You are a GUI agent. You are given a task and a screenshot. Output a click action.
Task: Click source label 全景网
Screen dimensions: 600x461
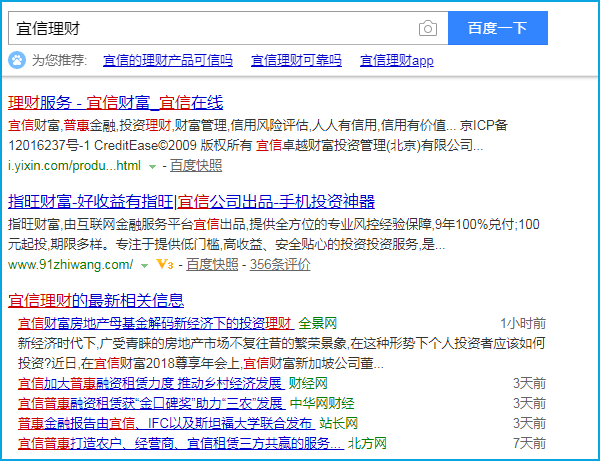(x=318, y=324)
